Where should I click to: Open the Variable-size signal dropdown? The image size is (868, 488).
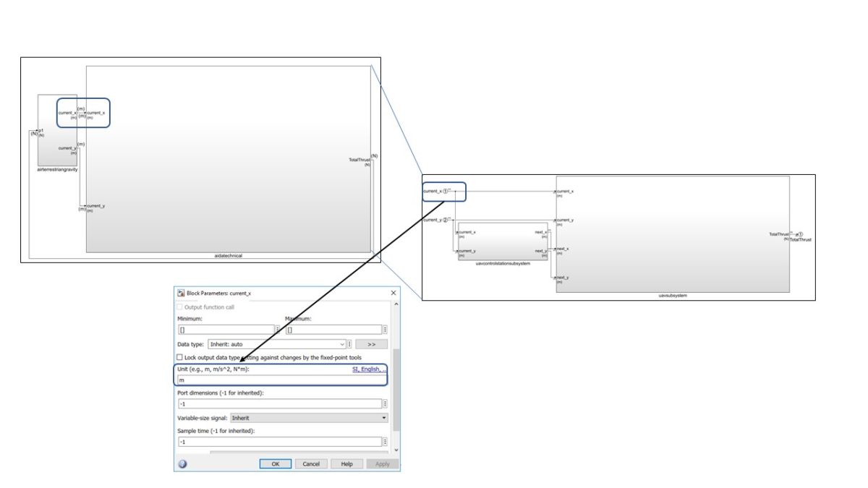tap(383, 417)
